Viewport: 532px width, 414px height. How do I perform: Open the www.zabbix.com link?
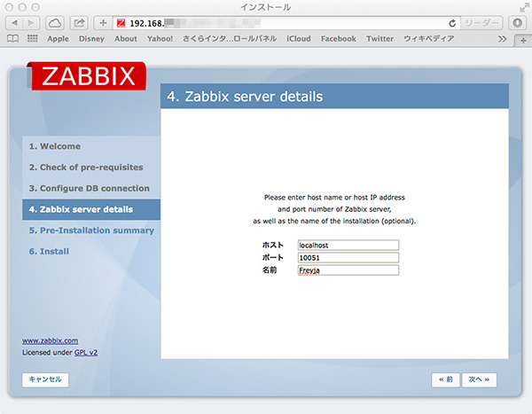(50, 340)
